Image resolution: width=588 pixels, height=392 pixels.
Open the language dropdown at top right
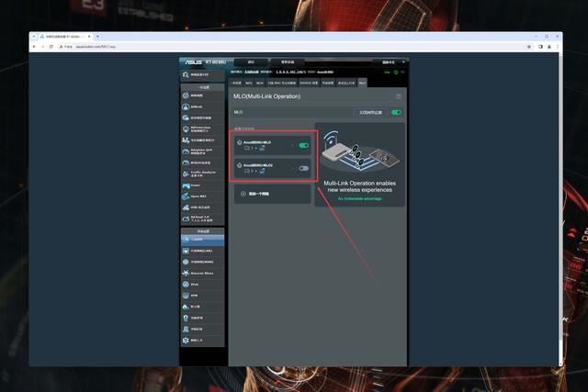point(390,62)
